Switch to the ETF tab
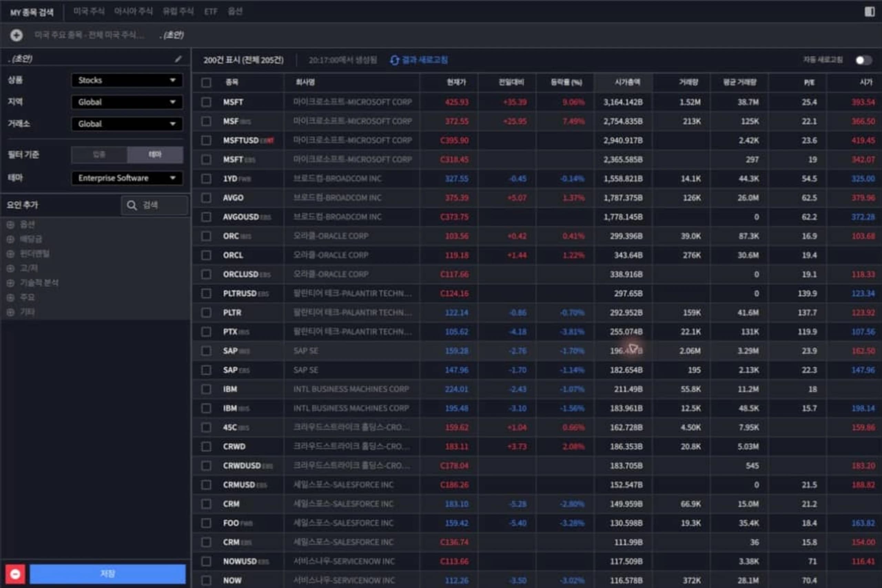The image size is (882, 588). click(x=211, y=12)
